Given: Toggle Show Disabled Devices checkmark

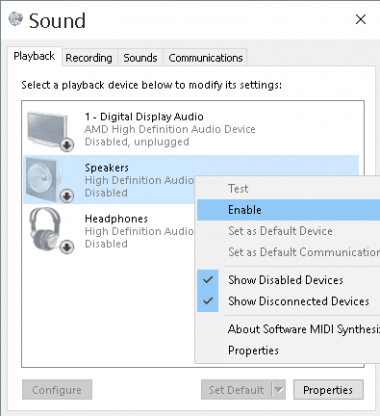Looking at the screenshot, I should [208, 280].
